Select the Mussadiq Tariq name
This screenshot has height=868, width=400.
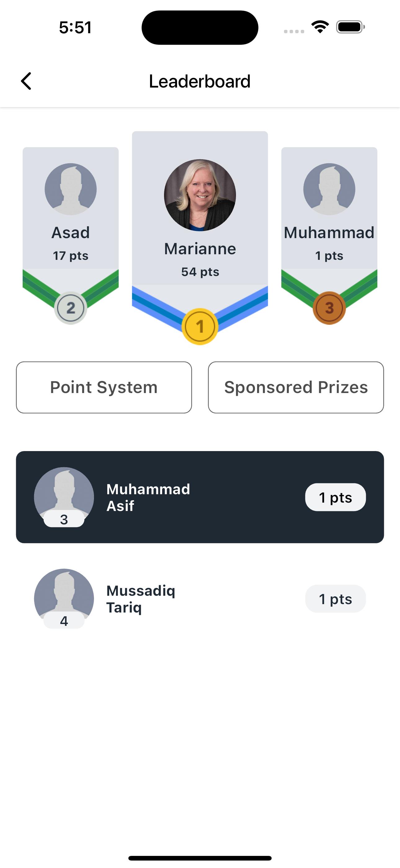tap(141, 599)
